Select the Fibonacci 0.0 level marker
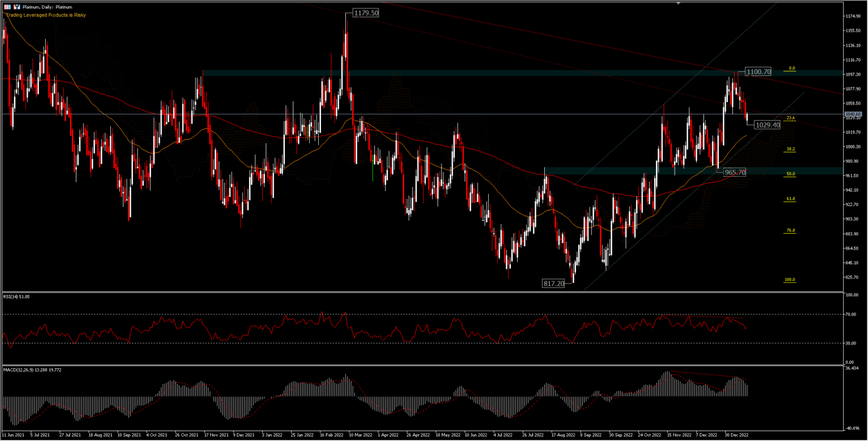This screenshot has width=868, height=441. 789,68
